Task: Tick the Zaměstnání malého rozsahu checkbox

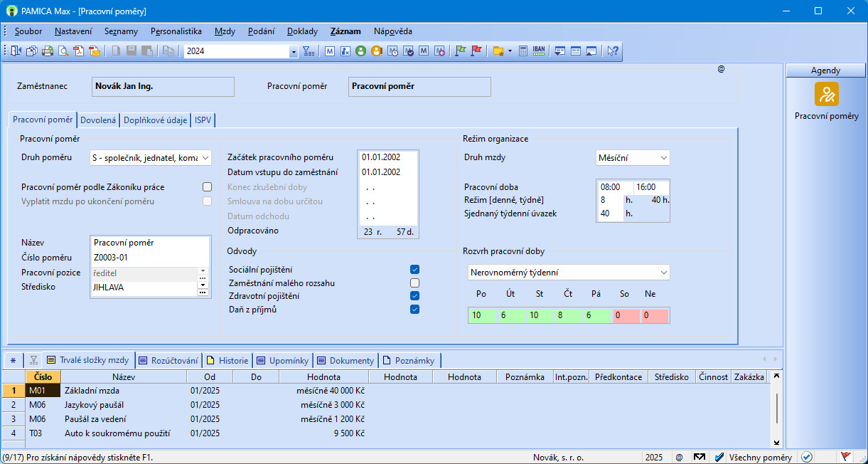Action: pos(414,283)
